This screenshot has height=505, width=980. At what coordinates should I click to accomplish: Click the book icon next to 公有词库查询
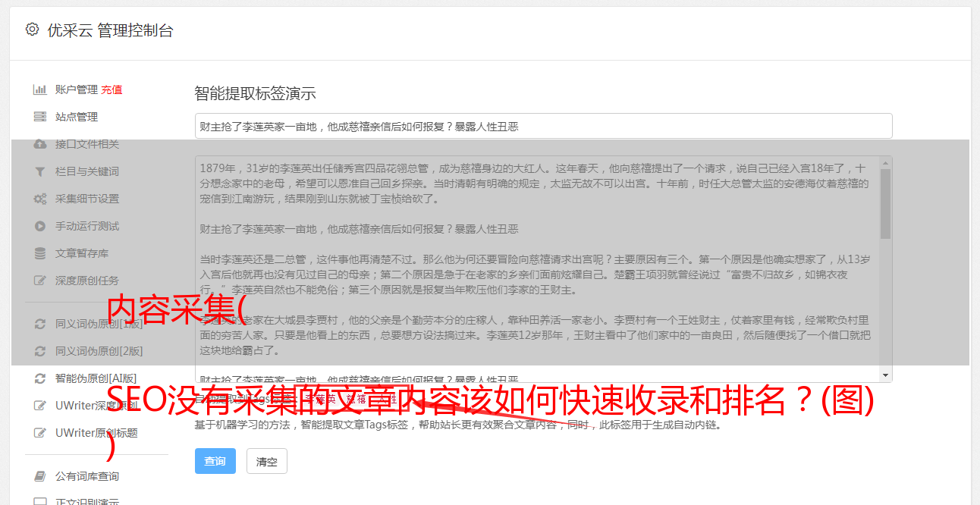click(x=40, y=476)
